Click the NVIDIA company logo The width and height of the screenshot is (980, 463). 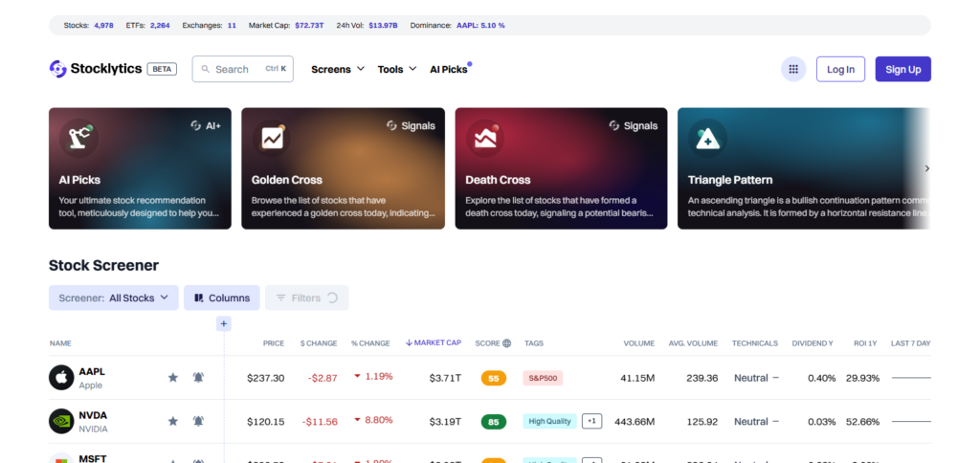(61, 421)
